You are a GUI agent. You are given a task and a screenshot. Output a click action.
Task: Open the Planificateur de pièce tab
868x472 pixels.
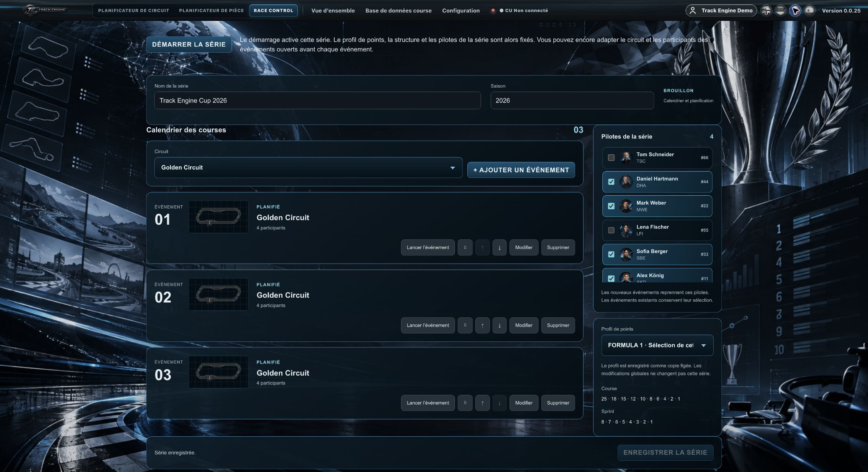(x=211, y=10)
